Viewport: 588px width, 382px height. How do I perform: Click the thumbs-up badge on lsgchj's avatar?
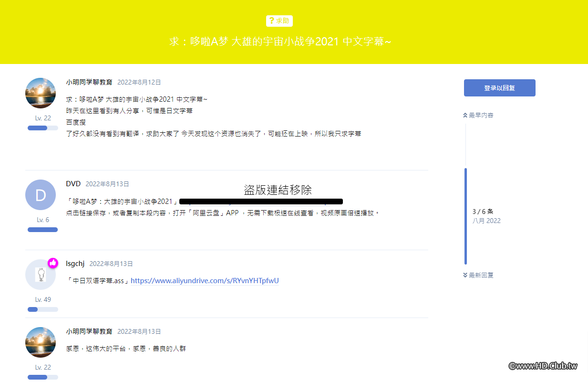click(x=52, y=263)
